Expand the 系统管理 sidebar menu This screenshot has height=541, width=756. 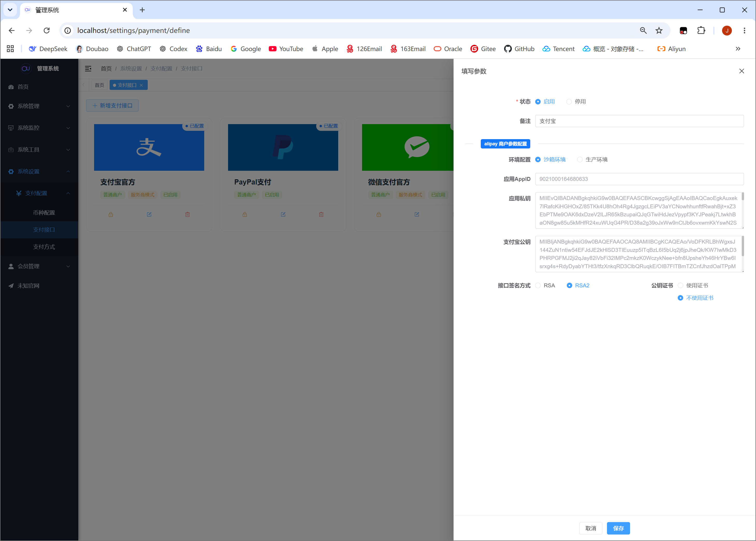(x=39, y=106)
